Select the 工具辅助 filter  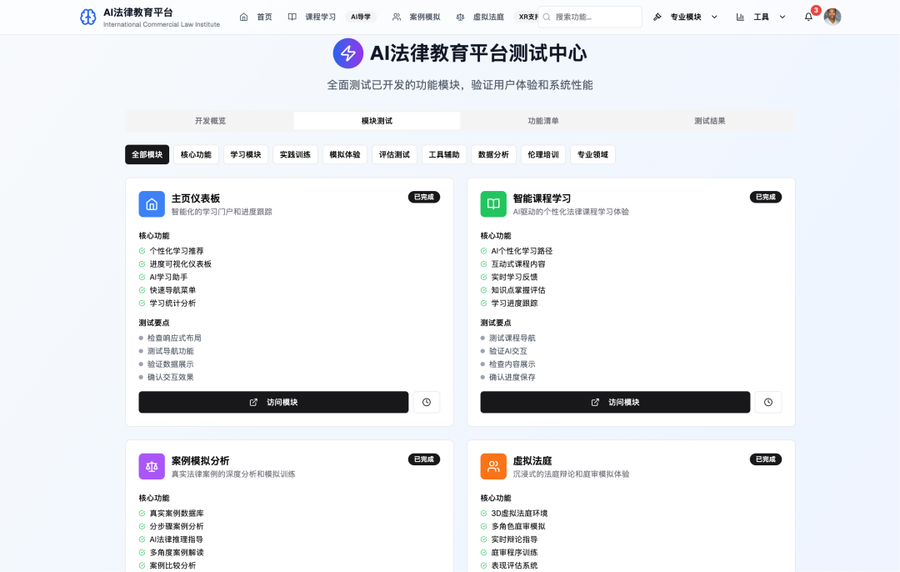(x=444, y=154)
